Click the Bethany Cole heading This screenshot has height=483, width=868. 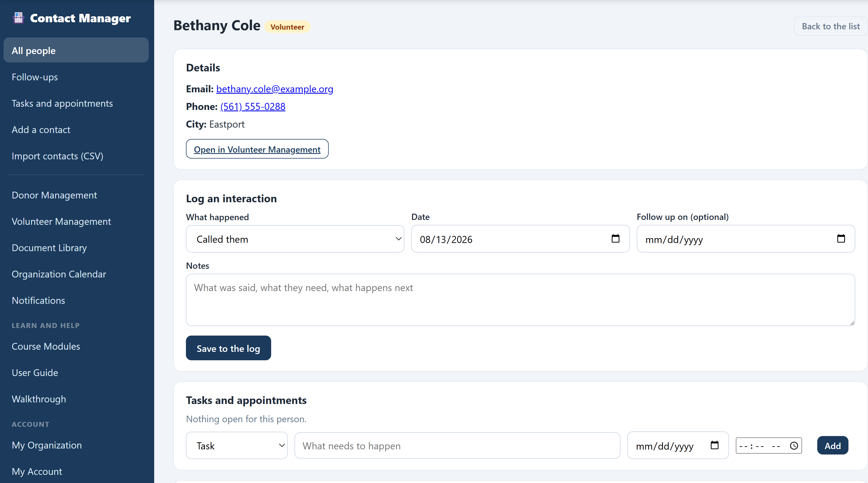217,26
